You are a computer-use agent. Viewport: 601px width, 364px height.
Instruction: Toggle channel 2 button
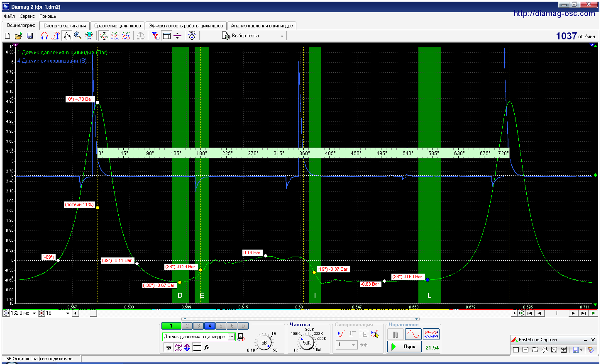[187, 325]
